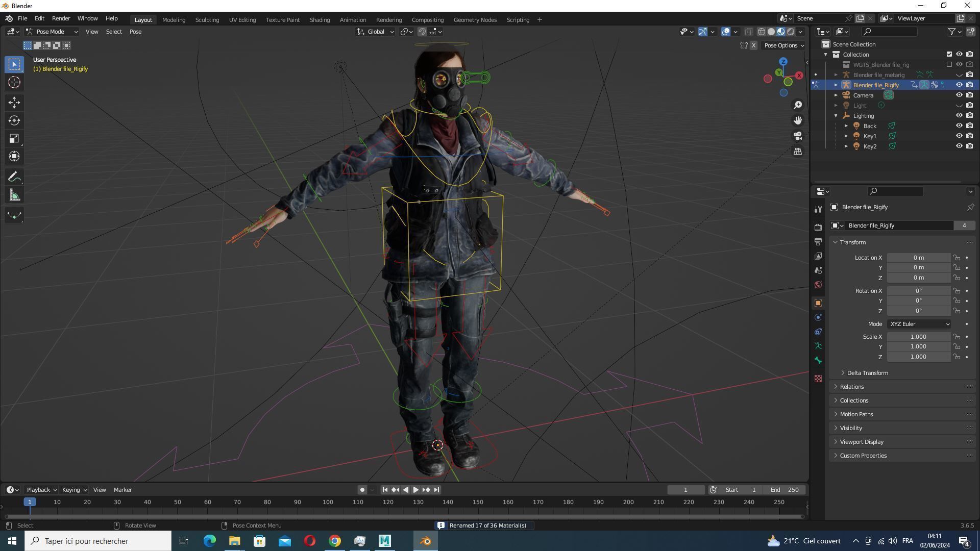
Task: Select the 3D Cursor tool
Action: click(x=14, y=82)
